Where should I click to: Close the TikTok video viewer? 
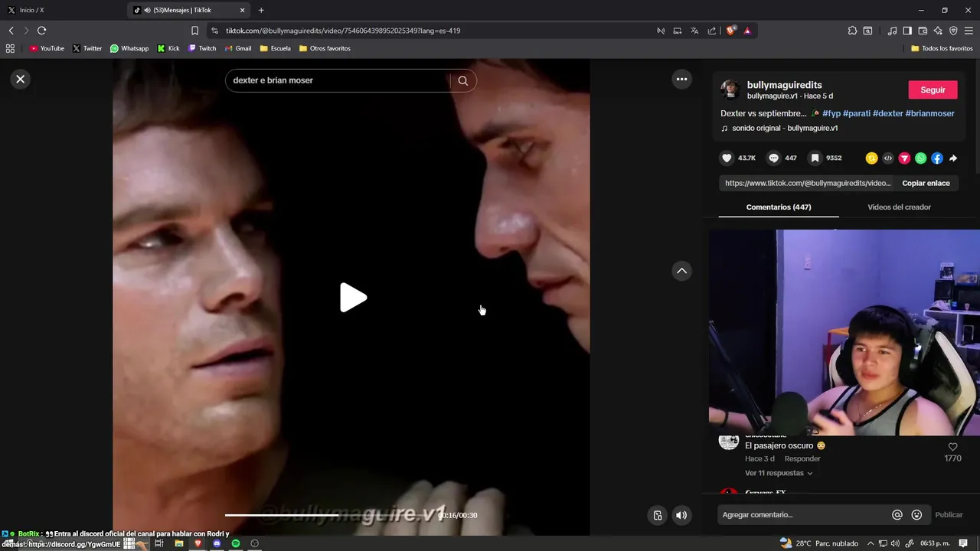21,79
